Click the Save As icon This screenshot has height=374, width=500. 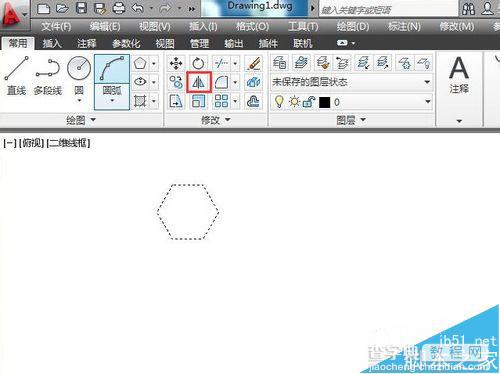coord(100,8)
